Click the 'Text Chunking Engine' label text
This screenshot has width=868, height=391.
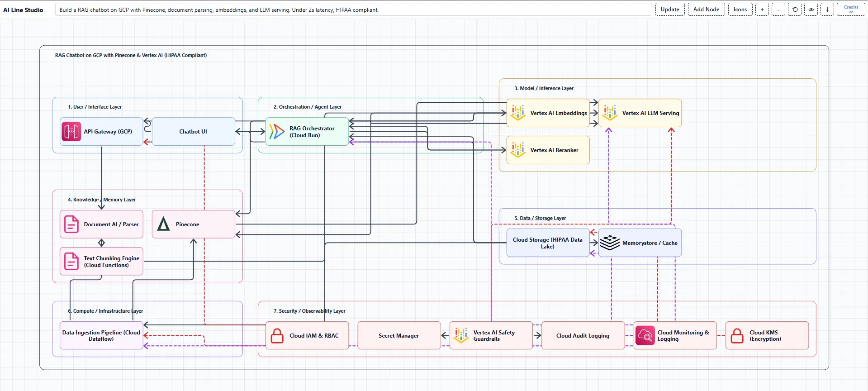[111, 262]
